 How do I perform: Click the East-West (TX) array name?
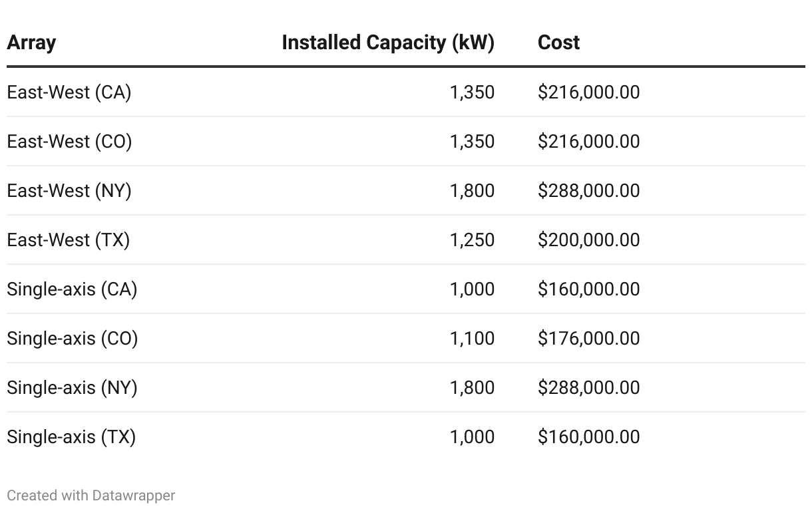pos(69,240)
